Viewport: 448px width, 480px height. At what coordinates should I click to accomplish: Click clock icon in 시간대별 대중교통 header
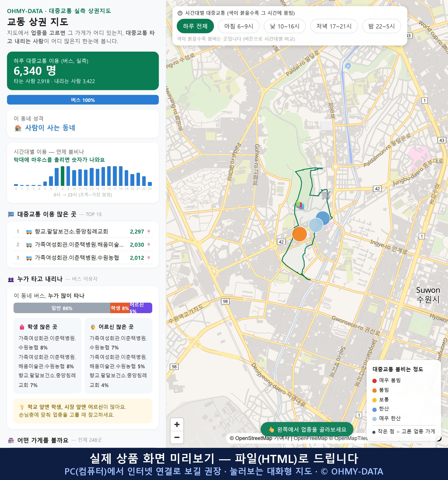click(x=180, y=13)
